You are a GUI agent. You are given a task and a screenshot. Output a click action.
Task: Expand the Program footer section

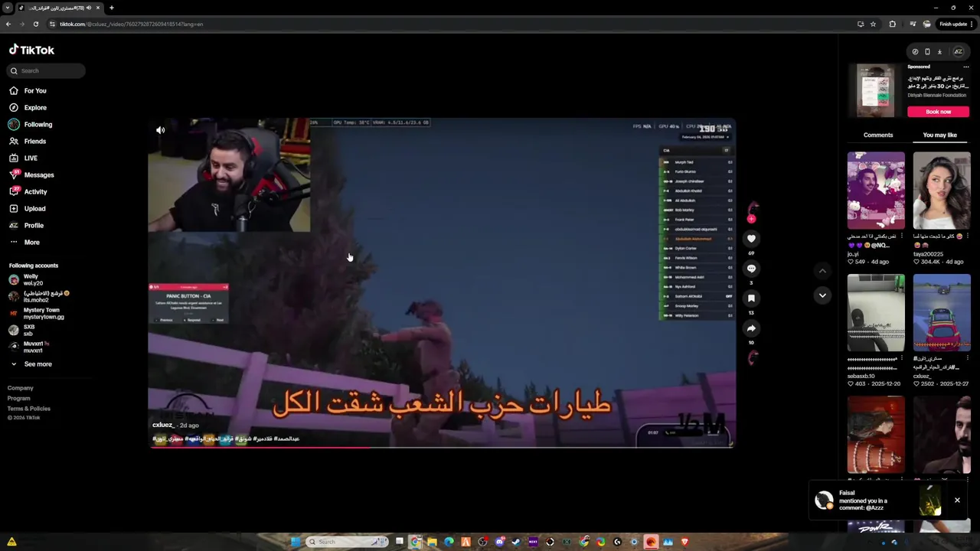[x=19, y=398]
